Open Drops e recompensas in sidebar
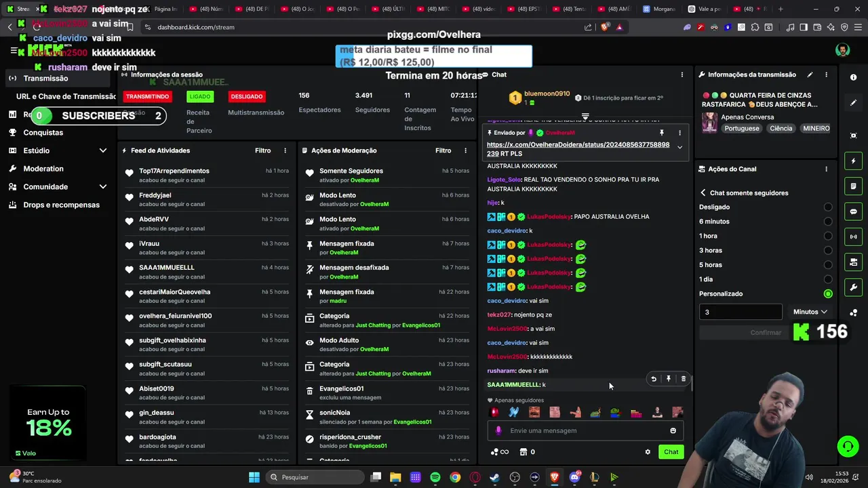Screen dimensions: 868x488 pos(61,205)
